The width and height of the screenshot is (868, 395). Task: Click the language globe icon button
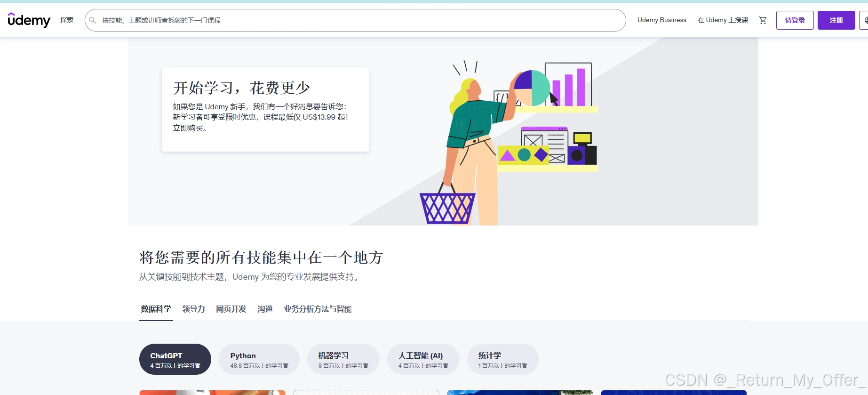[865, 20]
